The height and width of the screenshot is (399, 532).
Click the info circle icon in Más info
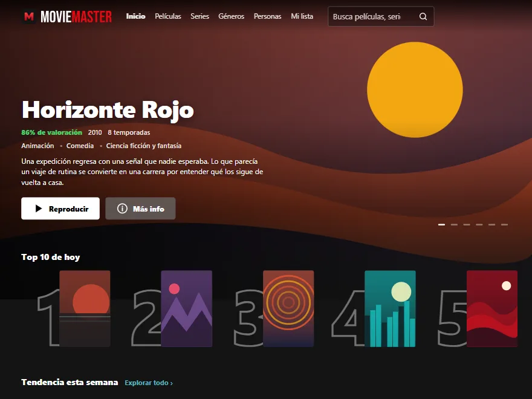(122, 209)
